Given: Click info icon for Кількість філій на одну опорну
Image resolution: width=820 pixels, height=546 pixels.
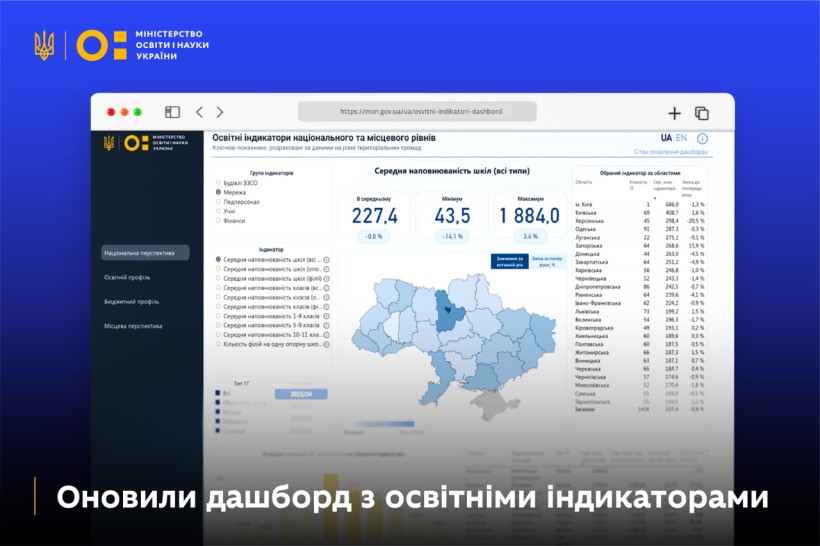Looking at the screenshot, I should coord(326,344).
